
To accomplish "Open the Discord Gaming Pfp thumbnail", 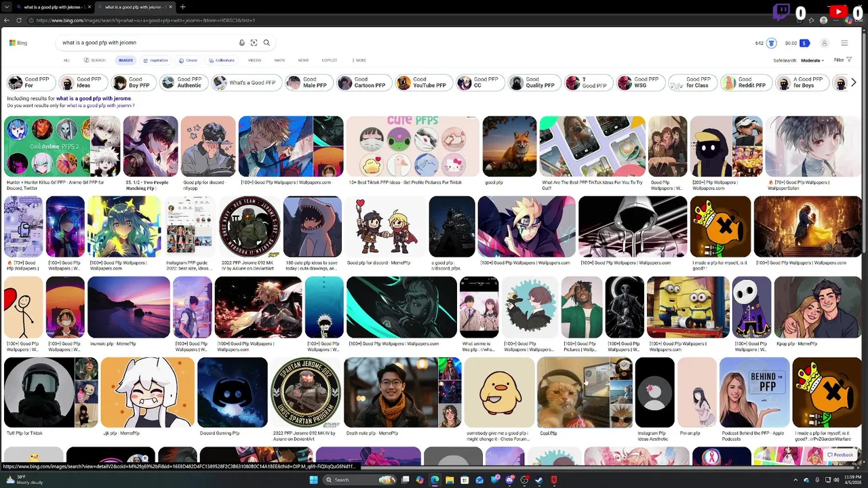I will point(233,392).
